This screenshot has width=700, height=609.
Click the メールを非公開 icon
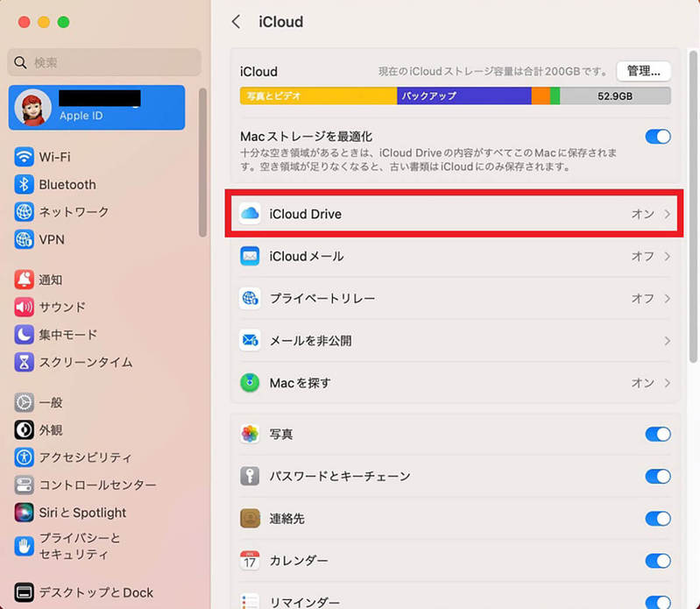click(250, 341)
